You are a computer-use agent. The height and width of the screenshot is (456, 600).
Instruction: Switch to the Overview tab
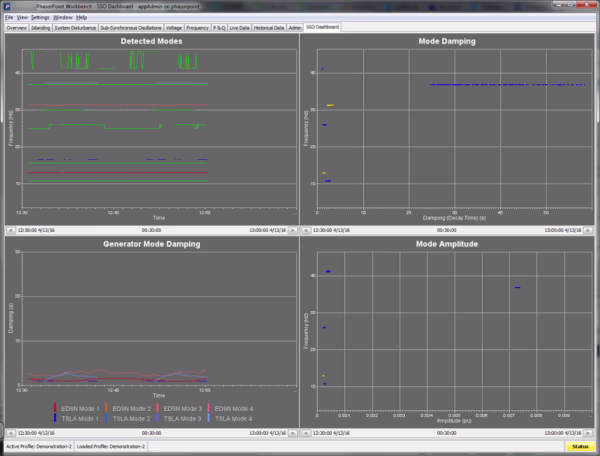coord(16,28)
